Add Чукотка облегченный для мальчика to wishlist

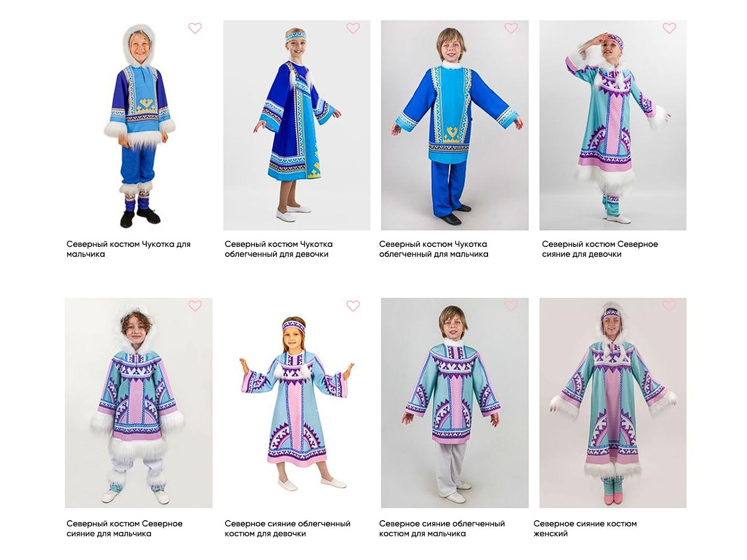[511, 28]
